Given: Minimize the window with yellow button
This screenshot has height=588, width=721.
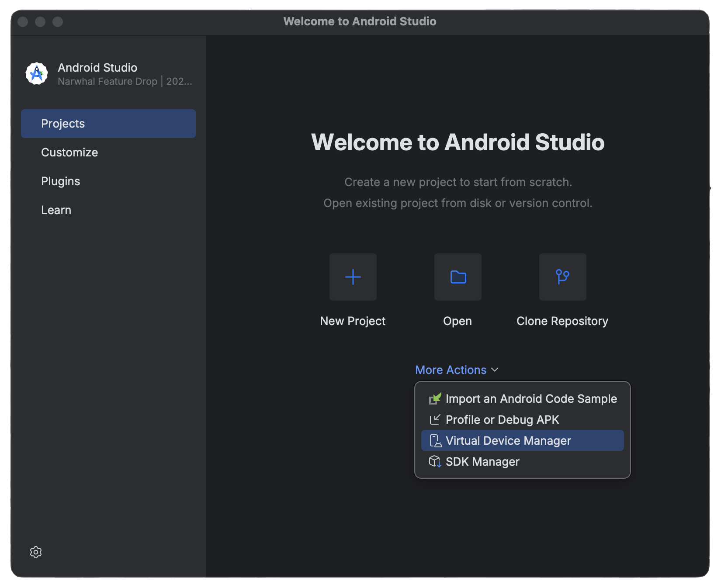Looking at the screenshot, I should click(40, 21).
